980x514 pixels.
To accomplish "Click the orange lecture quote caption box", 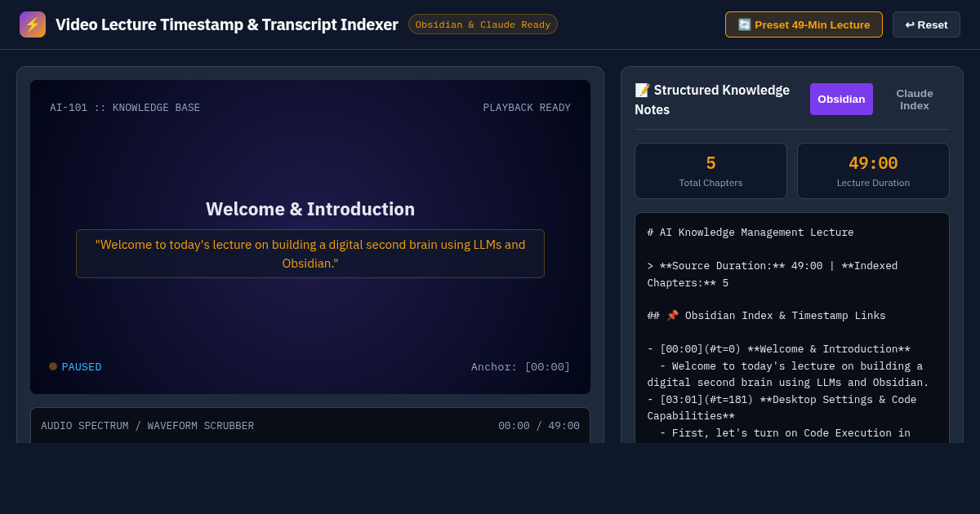I will (310, 254).
